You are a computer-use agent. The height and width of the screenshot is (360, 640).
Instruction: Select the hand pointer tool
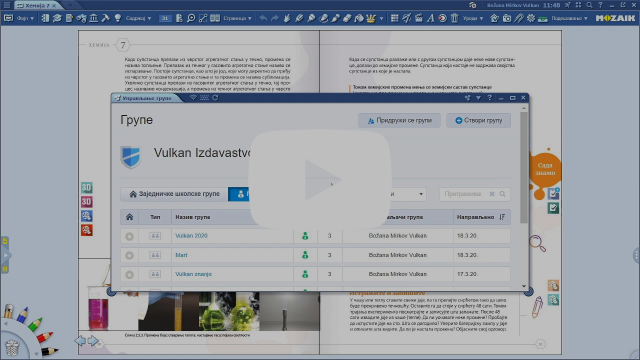coord(287,18)
